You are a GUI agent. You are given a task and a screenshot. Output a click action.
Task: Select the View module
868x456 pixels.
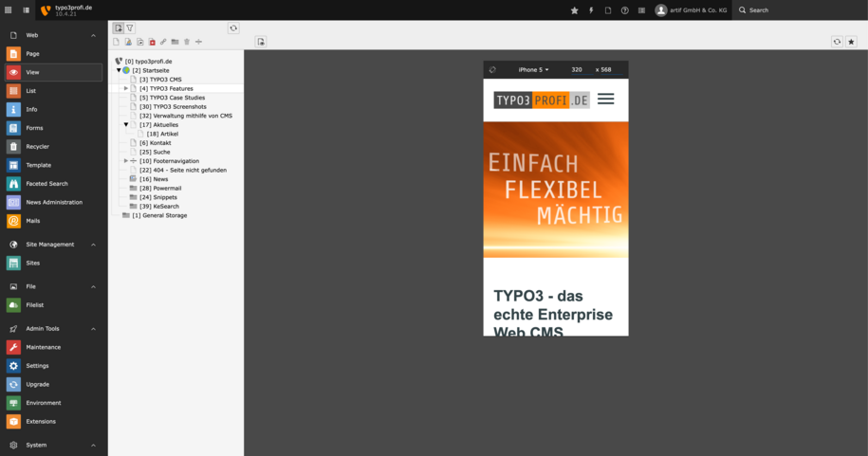[x=53, y=72]
